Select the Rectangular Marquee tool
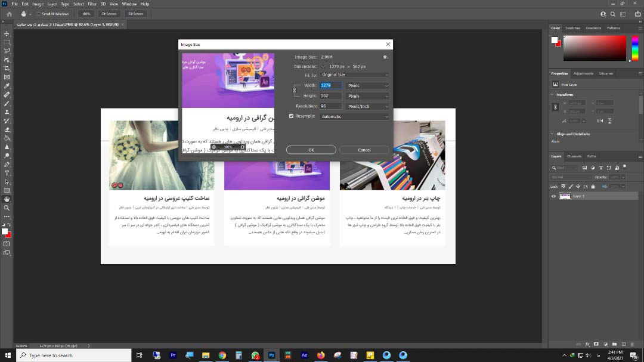 pos(7,42)
